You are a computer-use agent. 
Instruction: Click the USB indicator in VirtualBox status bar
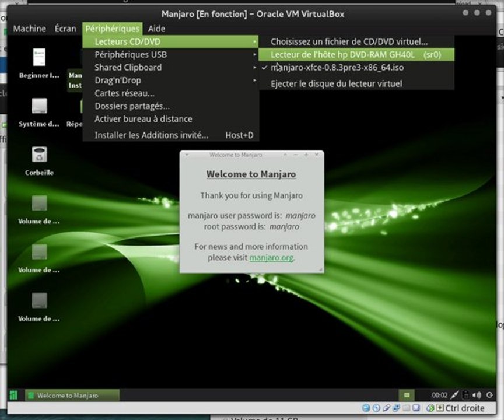pos(386,408)
